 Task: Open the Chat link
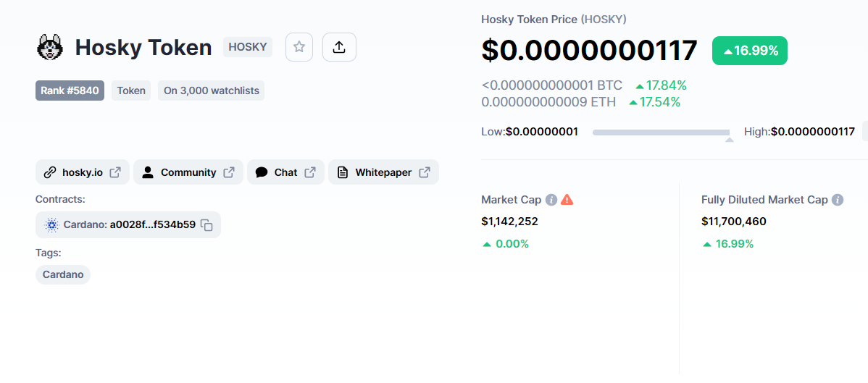tap(285, 172)
